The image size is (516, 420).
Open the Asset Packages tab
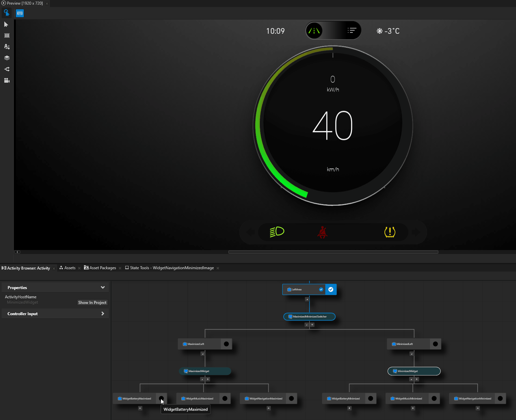point(102,268)
